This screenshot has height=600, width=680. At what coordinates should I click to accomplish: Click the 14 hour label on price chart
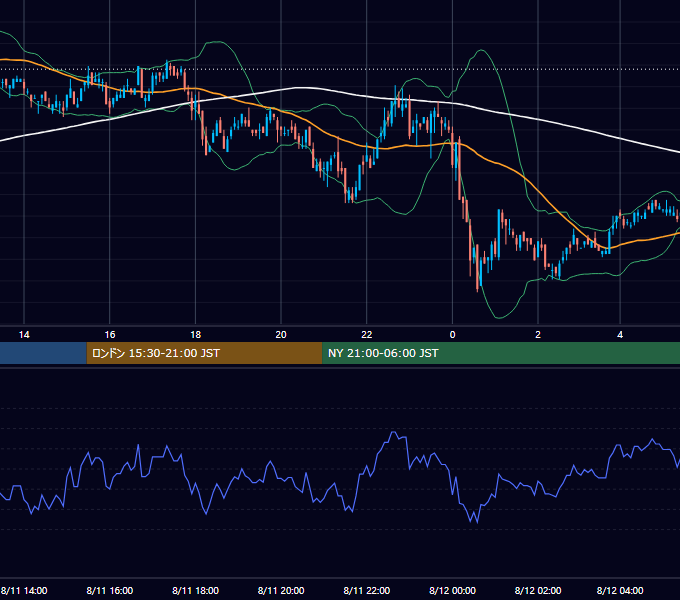(x=24, y=335)
